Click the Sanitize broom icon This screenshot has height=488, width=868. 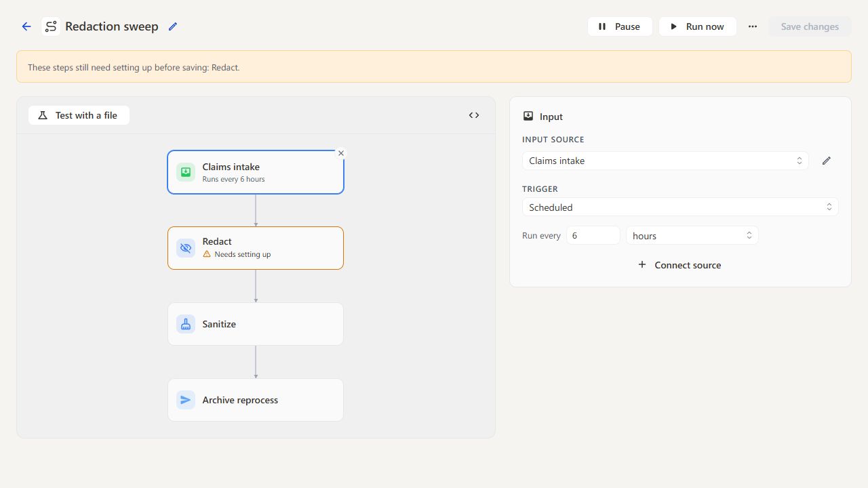click(186, 324)
